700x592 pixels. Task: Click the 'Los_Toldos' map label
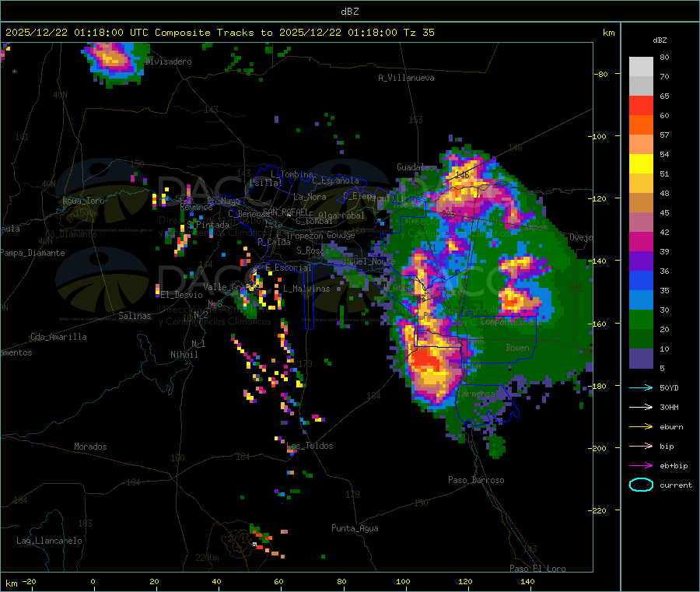pos(310,446)
